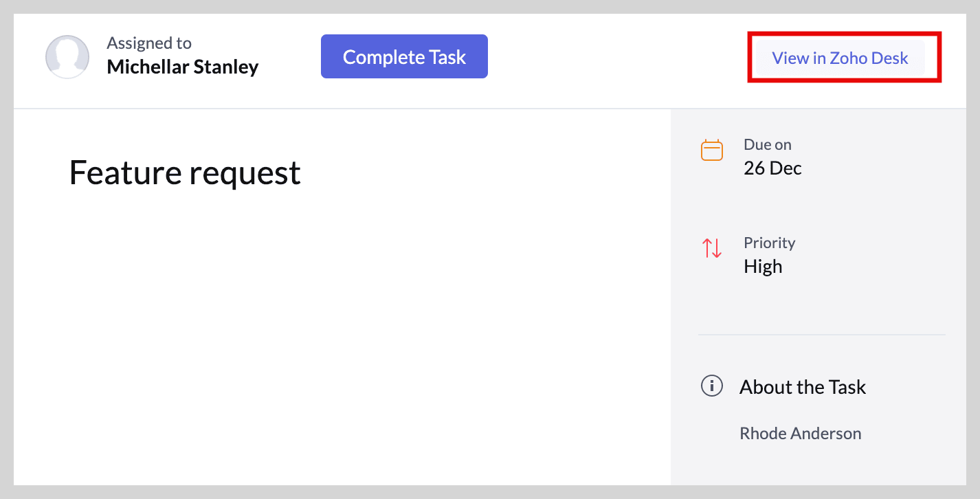Click the Priority field label
Image resolution: width=980 pixels, height=499 pixels.
click(x=769, y=243)
